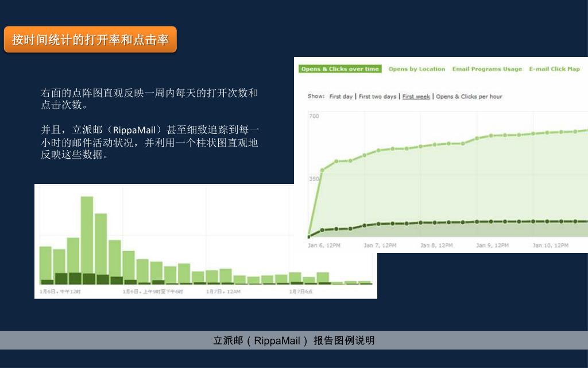Click the Jan 6, 12PM axis label

pyautogui.click(x=324, y=245)
